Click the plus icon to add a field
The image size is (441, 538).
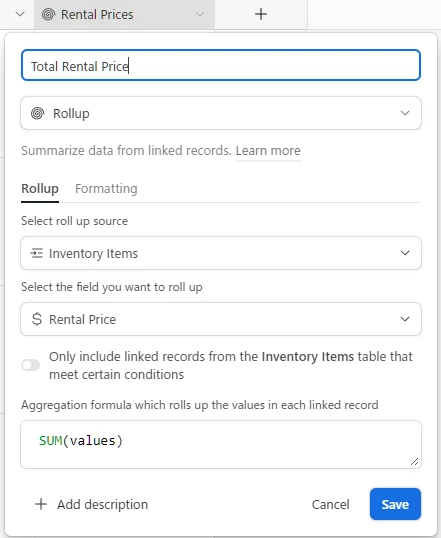(x=261, y=14)
